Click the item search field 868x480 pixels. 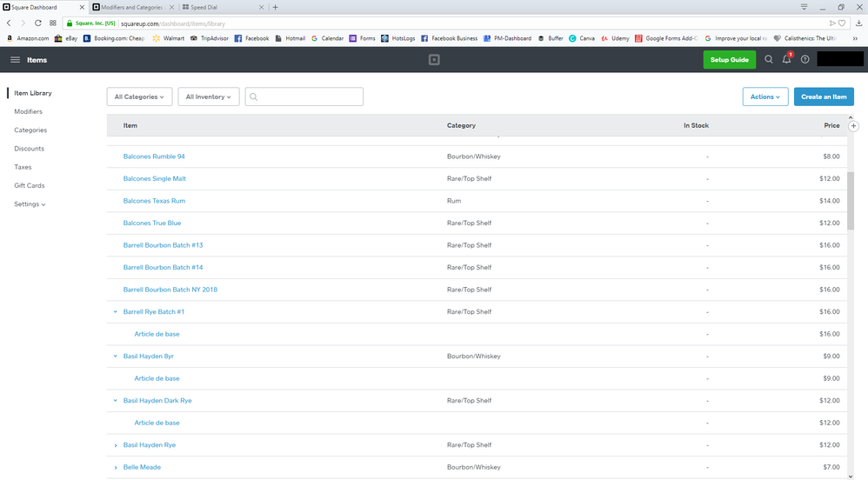(x=304, y=97)
